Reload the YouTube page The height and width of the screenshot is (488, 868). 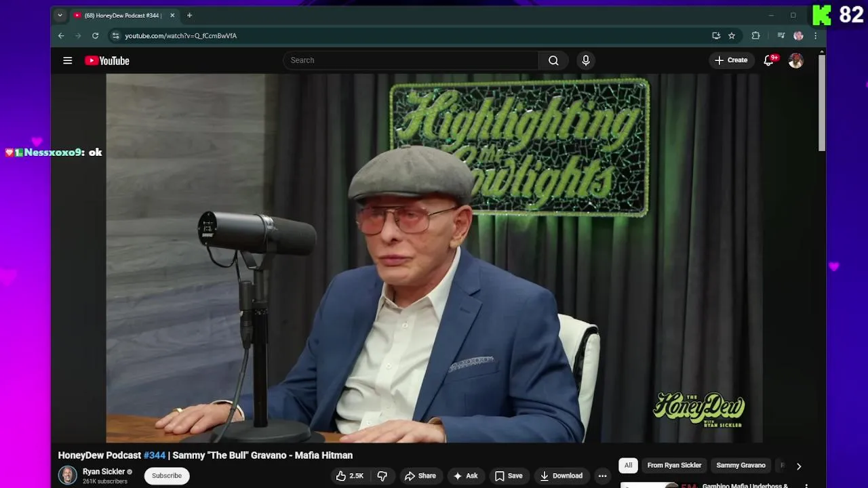click(x=96, y=35)
